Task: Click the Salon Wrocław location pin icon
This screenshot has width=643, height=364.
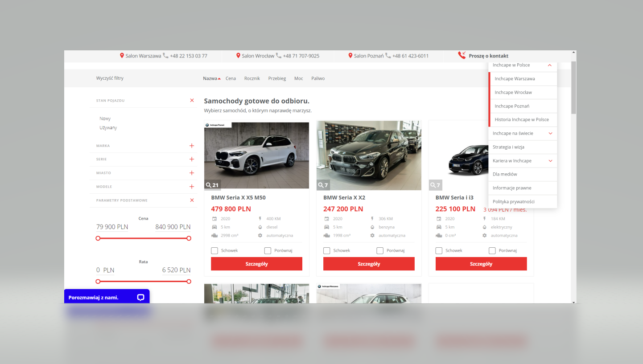Action: coord(238,56)
